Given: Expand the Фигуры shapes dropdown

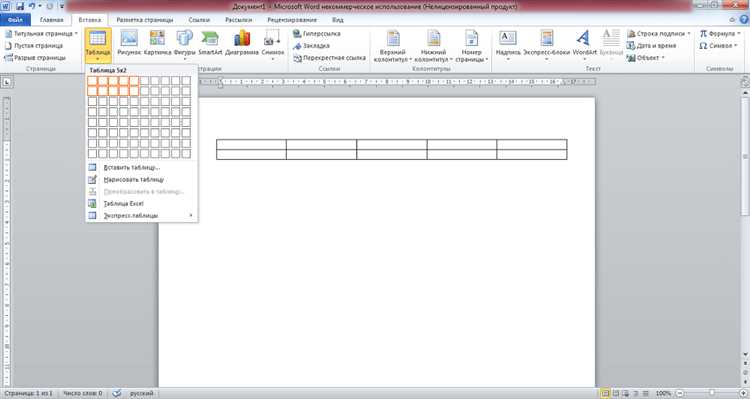Looking at the screenshot, I should pos(185,59).
